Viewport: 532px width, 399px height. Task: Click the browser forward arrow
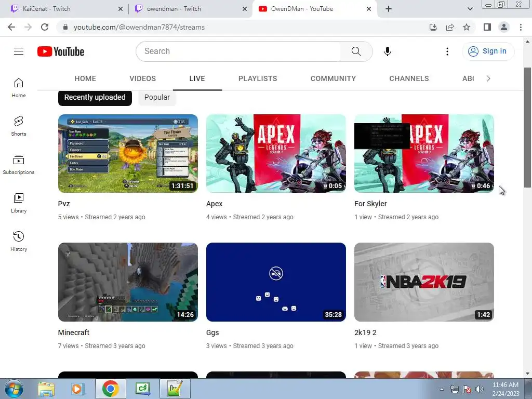click(28, 27)
